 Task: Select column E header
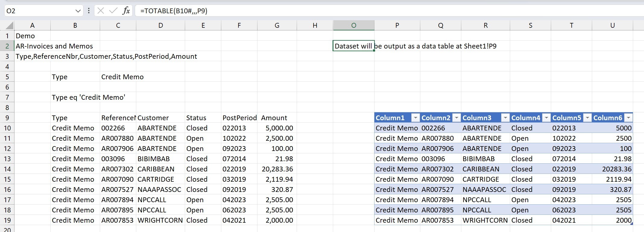coord(203,25)
